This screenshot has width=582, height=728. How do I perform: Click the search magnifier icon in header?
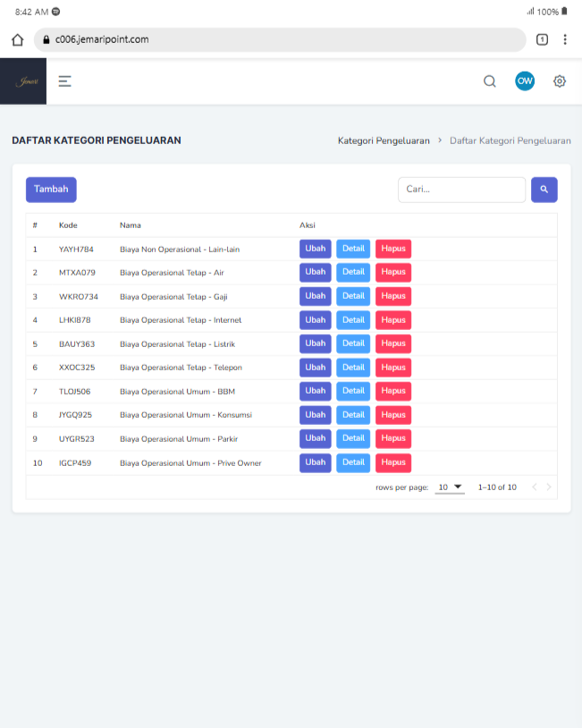(490, 81)
